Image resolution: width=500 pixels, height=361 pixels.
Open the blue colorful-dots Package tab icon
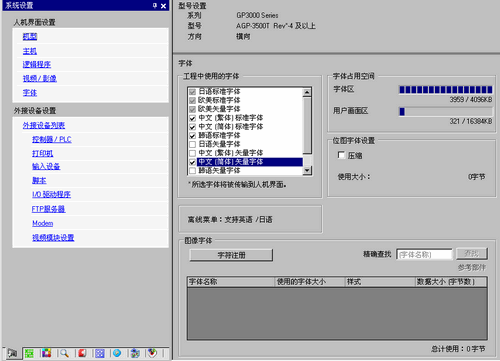(135, 353)
